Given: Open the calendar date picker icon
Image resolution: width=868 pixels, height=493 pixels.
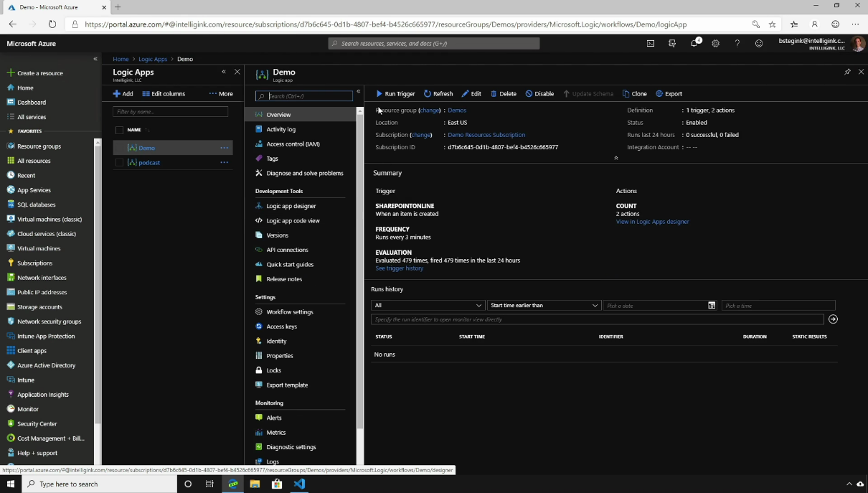Looking at the screenshot, I should pos(712,305).
